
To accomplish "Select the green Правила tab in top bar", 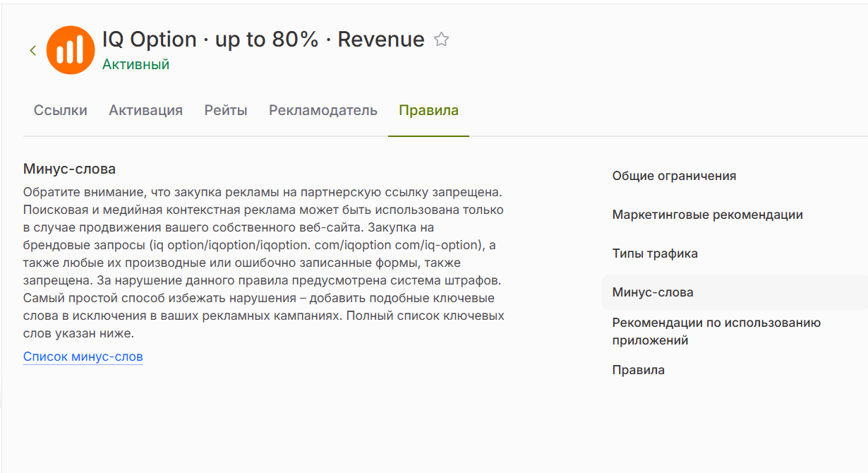I will [428, 110].
